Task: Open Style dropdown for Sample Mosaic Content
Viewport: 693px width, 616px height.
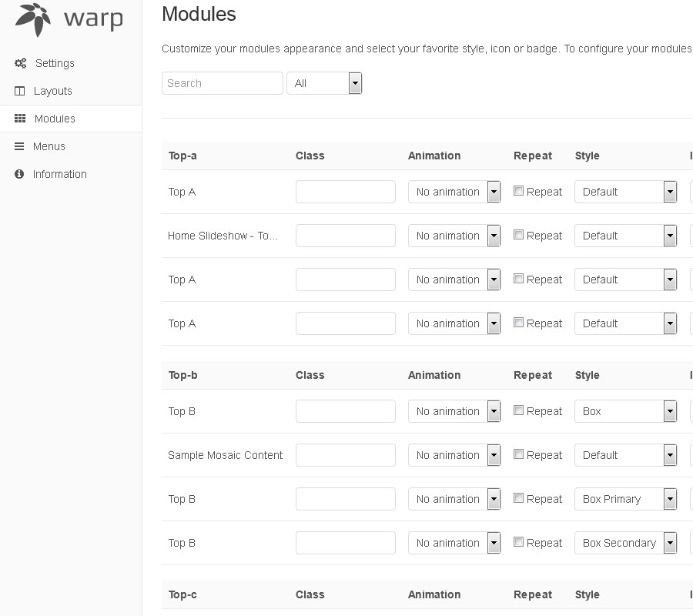Action: click(625, 455)
